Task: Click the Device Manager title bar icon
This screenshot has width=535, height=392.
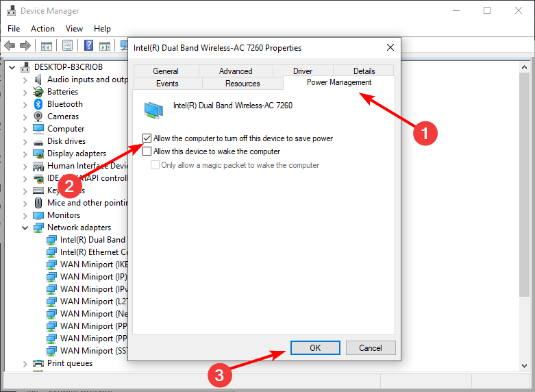Action: tap(11, 10)
